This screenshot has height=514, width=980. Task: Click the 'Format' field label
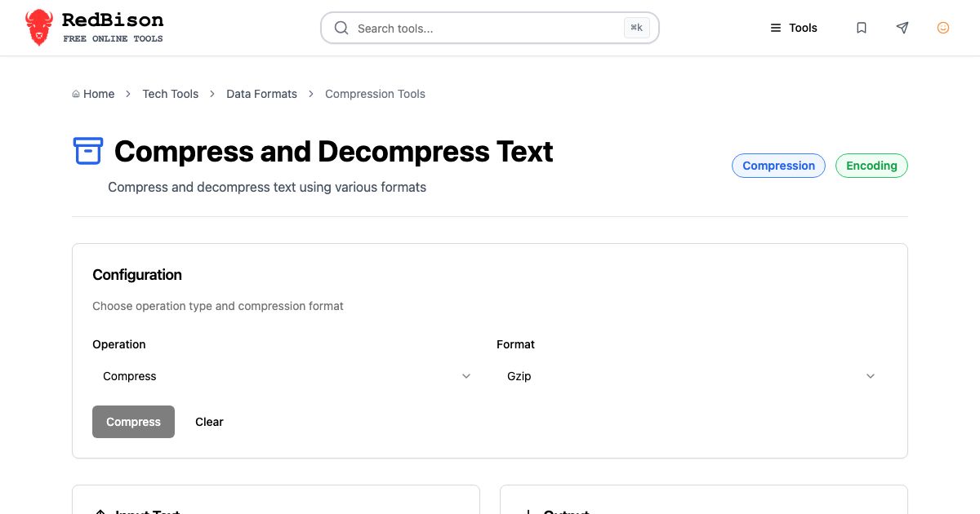point(515,344)
